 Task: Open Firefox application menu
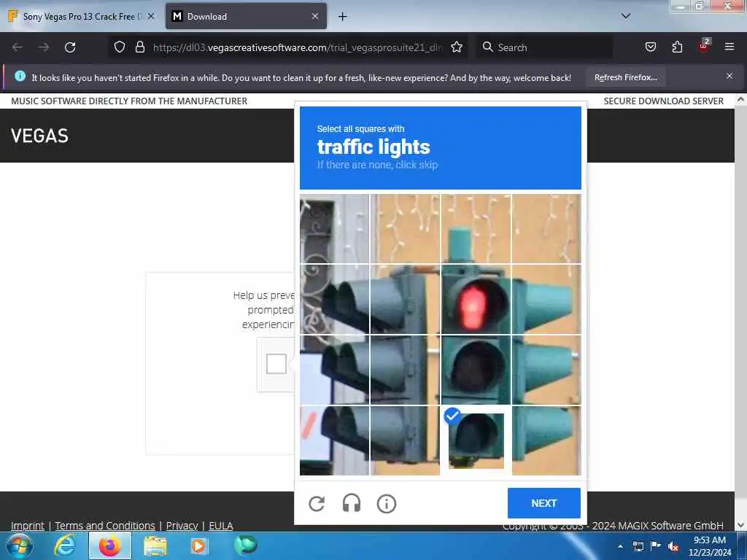tap(729, 47)
